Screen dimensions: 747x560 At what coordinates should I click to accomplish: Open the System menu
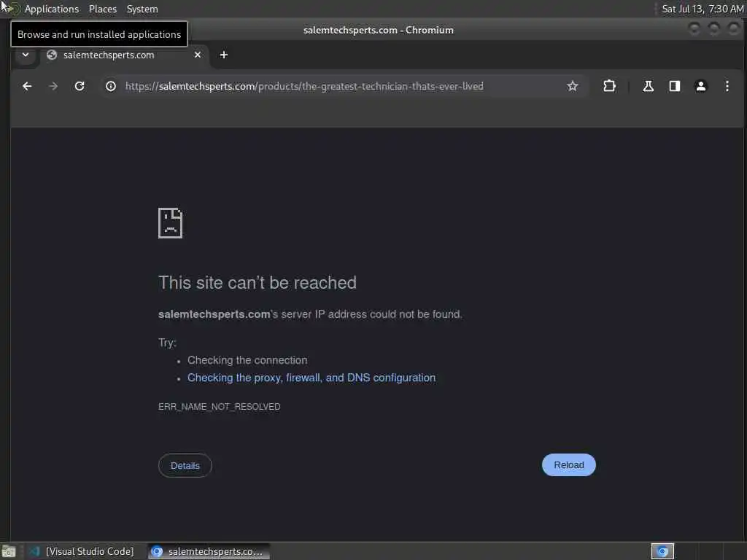[x=142, y=9]
